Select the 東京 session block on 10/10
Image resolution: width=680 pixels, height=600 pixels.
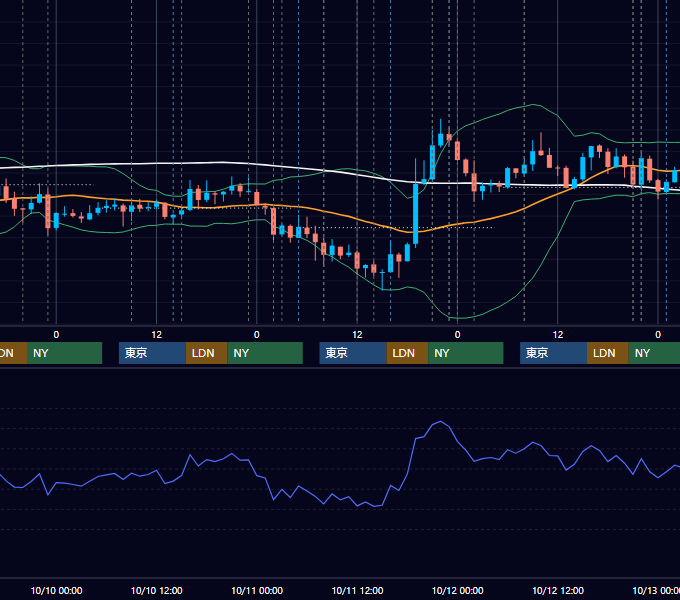152,353
